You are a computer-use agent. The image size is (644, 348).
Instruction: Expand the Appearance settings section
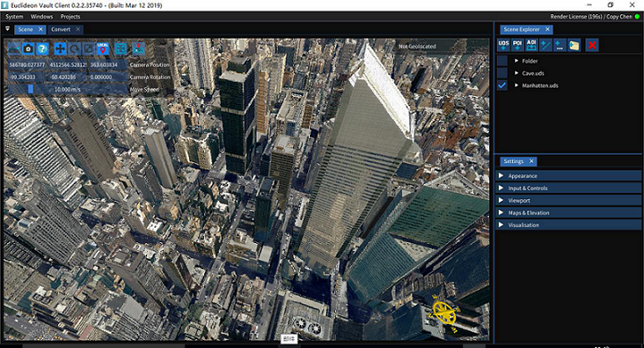pyautogui.click(x=569, y=176)
